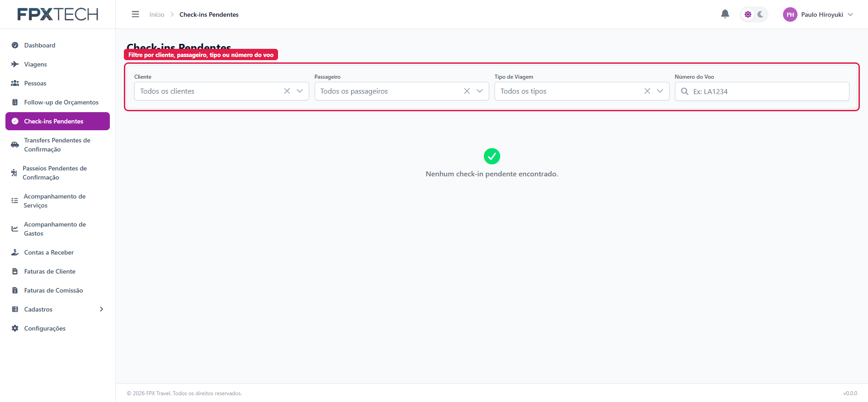Click the footer copyright text
The image size is (868, 402).
184,393
